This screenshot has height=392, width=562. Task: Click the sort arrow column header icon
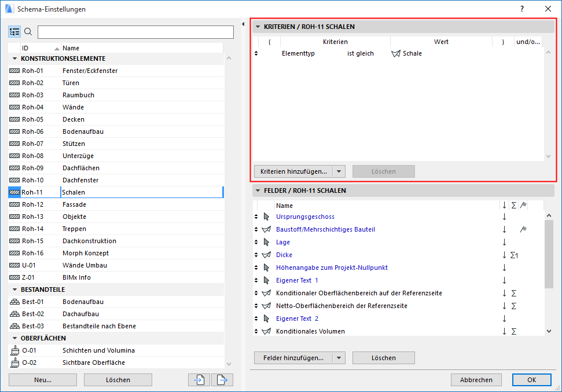pos(504,205)
